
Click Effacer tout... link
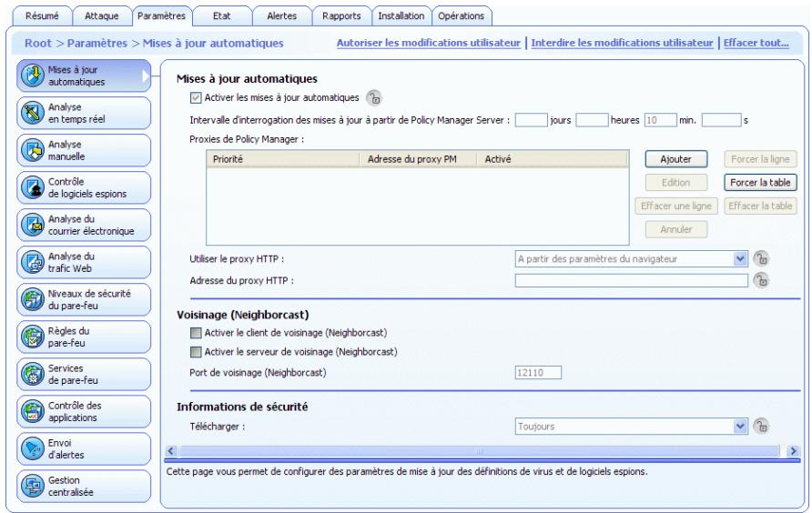756,43
